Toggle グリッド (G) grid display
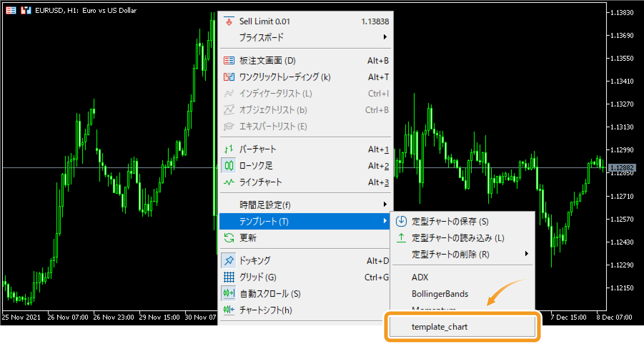The height and width of the screenshot is (344, 644). click(305, 277)
